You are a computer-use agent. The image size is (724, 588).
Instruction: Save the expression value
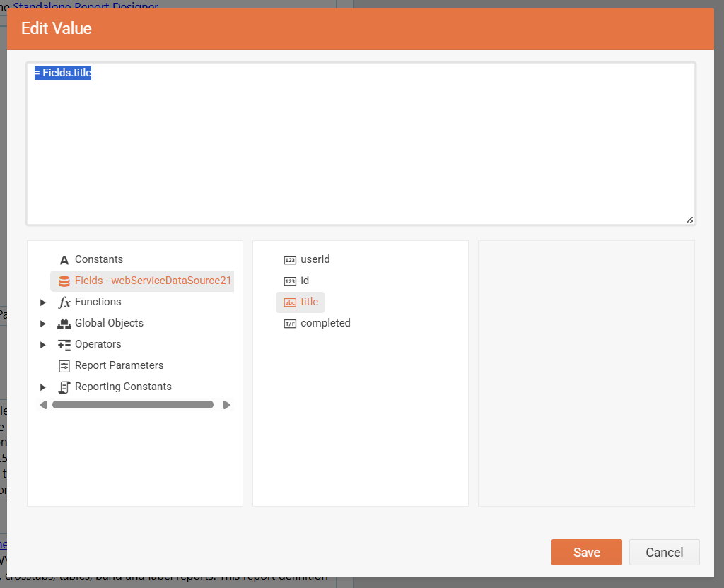coord(586,552)
